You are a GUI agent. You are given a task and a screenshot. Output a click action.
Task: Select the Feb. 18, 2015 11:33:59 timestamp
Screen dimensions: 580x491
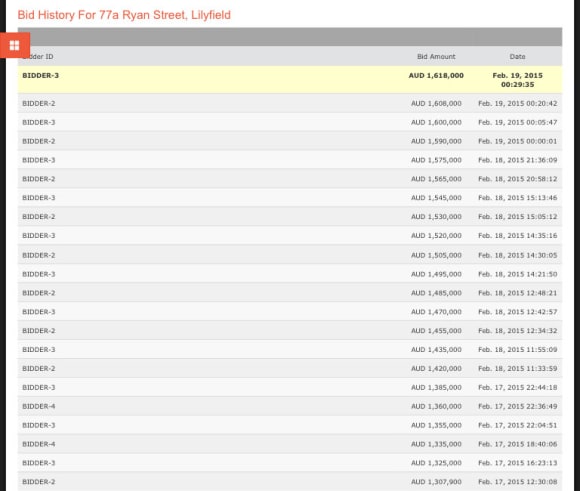pos(517,369)
